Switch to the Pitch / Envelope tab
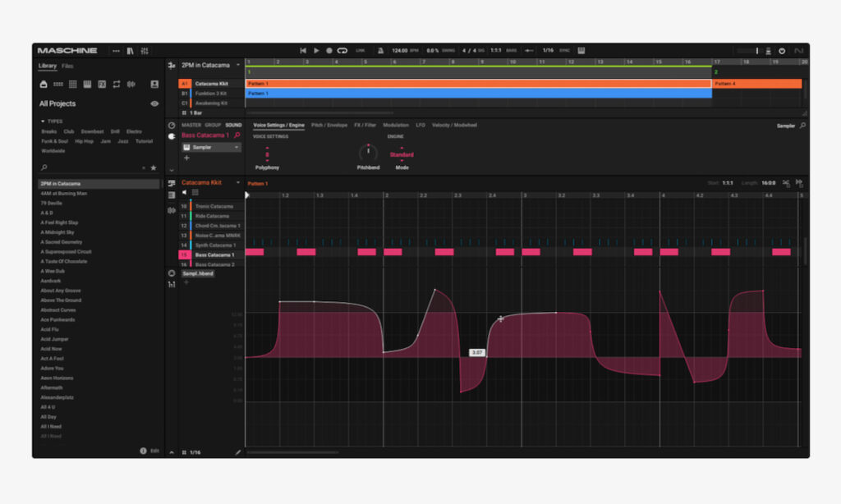This screenshot has height=504, width=841. coord(329,126)
